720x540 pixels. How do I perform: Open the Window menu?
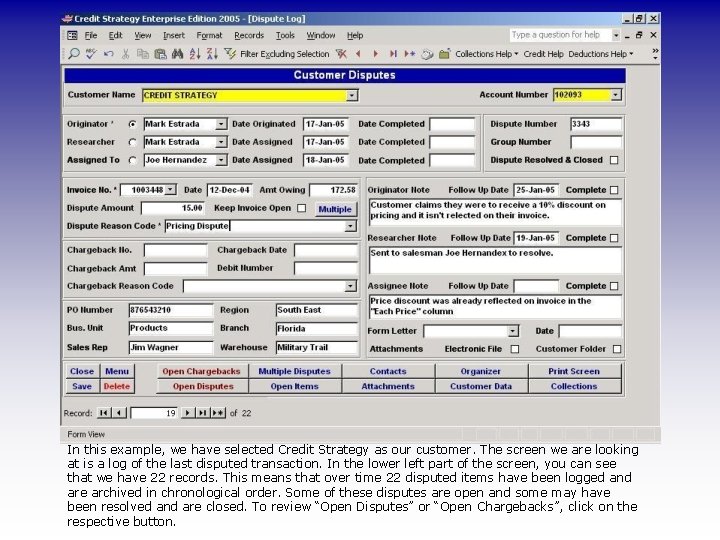[321, 35]
